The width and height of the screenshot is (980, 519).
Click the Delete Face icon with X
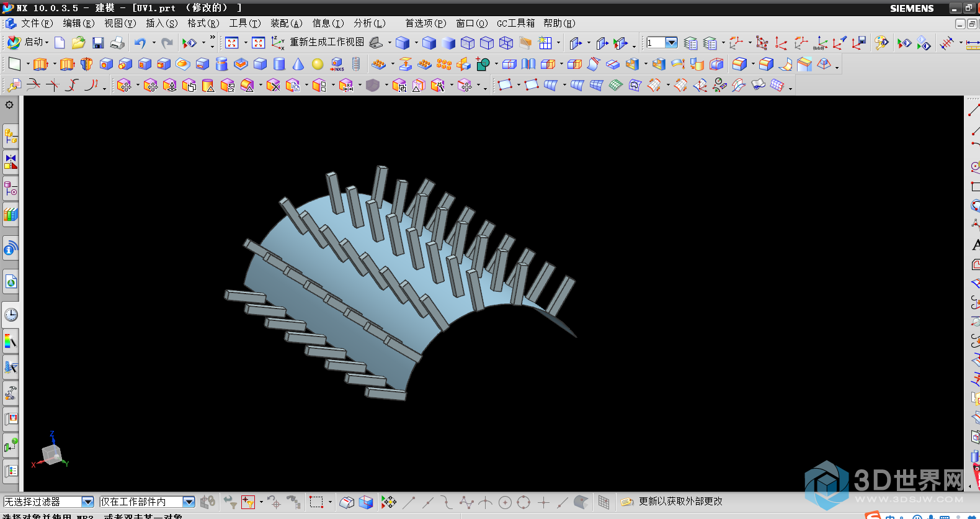(x=273, y=85)
